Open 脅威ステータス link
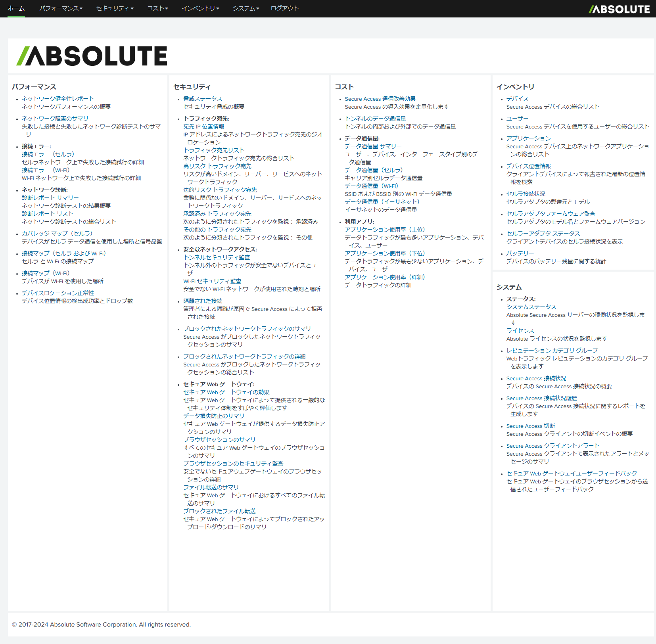The image size is (656, 644). pos(203,99)
